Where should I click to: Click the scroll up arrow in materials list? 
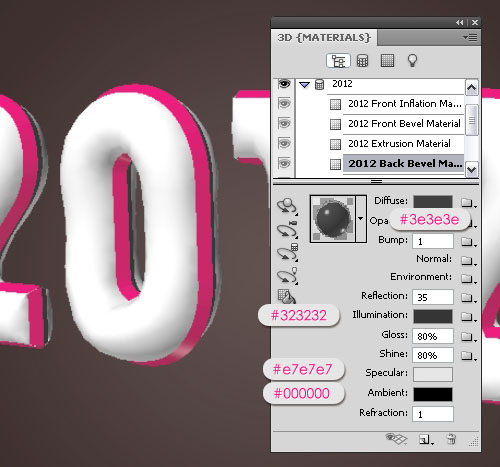click(x=472, y=88)
